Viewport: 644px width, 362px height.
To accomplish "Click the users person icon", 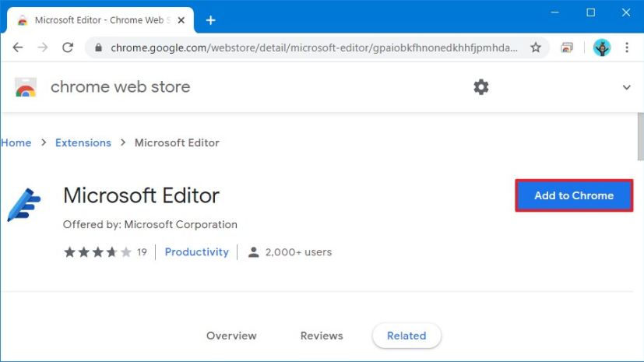I will point(253,252).
